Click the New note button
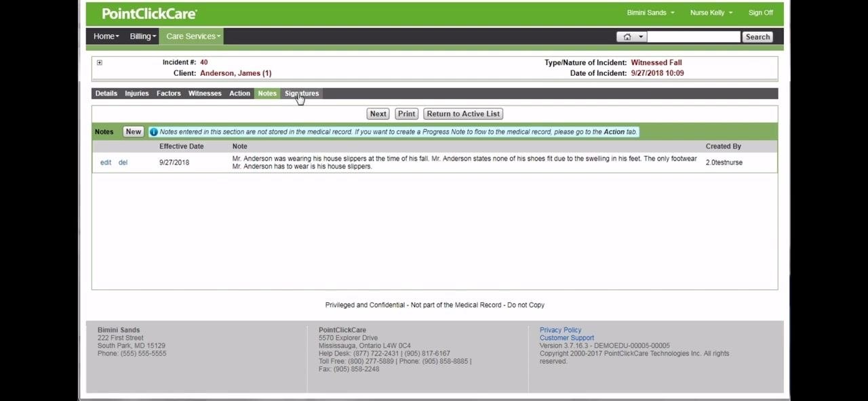The height and width of the screenshot is (401, 868). (x=133, y=132)
